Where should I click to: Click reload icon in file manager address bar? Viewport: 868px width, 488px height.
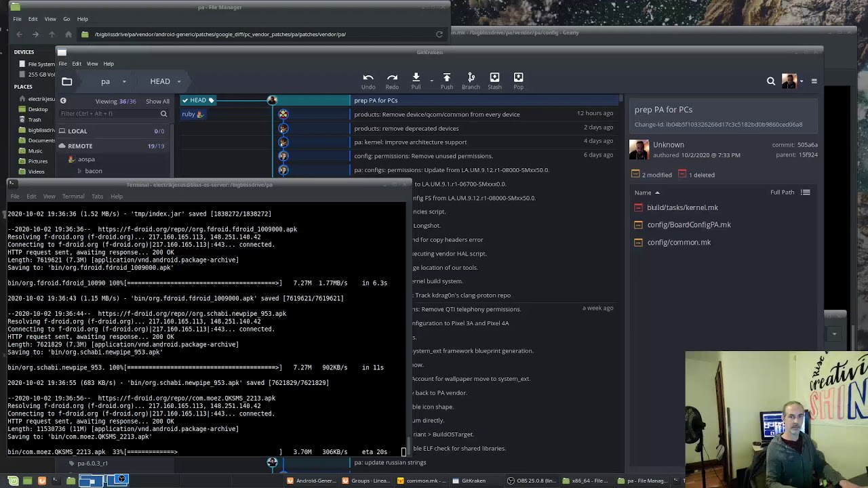click(439, 34)
